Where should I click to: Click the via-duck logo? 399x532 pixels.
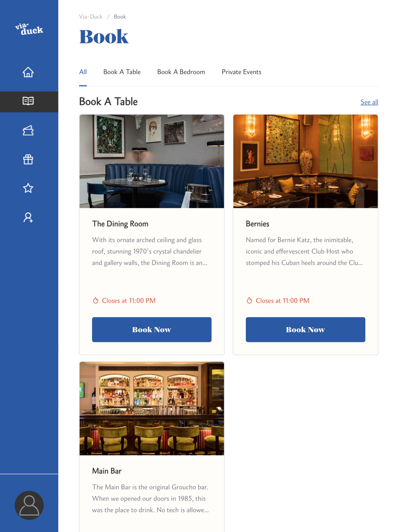pos(29,29)
